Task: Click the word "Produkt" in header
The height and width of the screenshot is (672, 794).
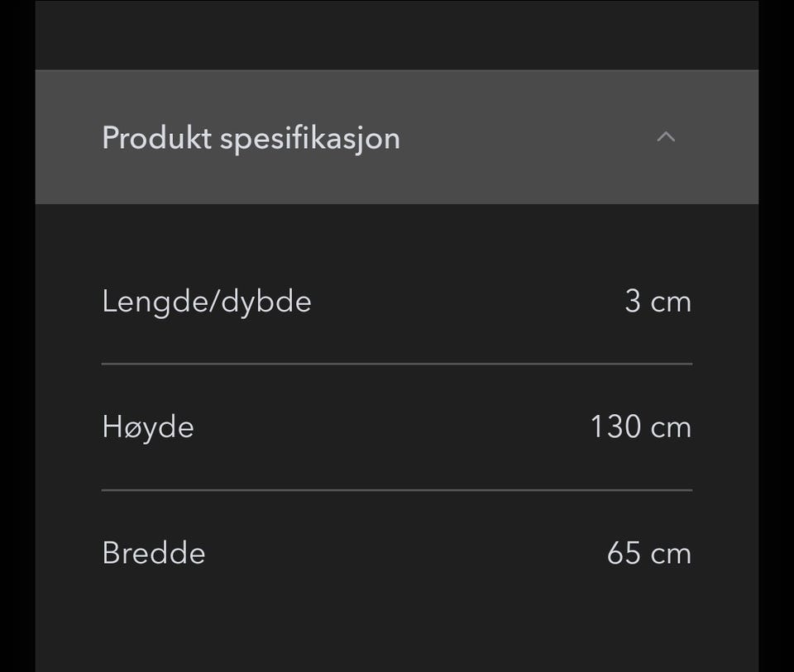Action: click(157, 137)
